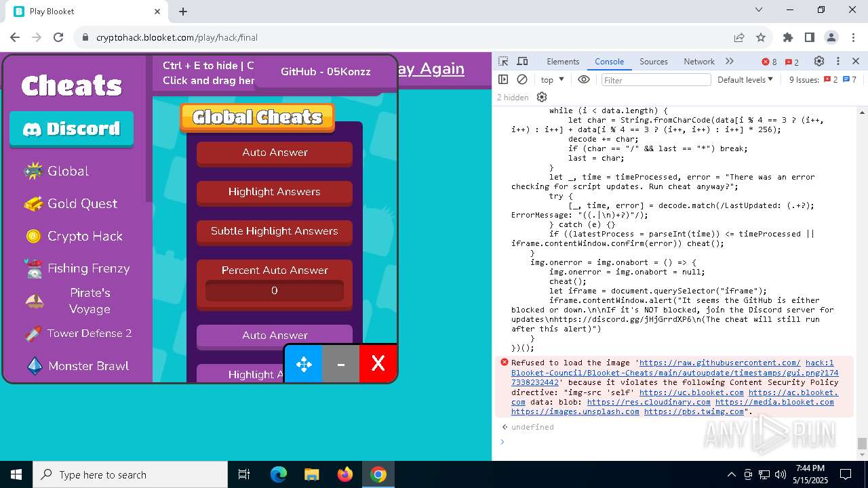Share this page using the share icon

[x=739, y=37]
